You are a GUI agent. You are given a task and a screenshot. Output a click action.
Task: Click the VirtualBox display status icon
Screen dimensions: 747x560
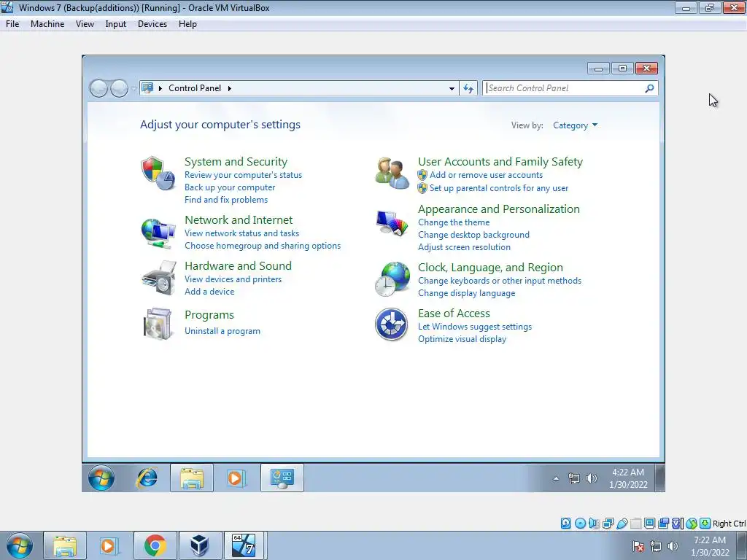coord(649,524)
